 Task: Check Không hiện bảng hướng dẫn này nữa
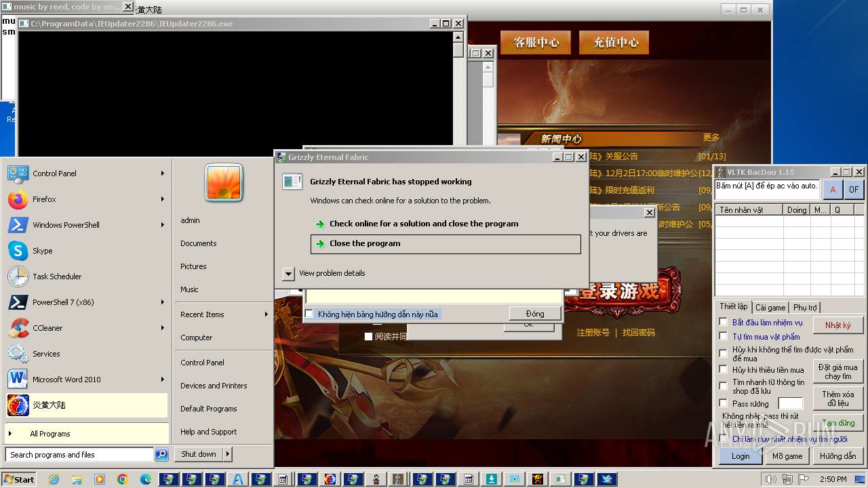309,314
